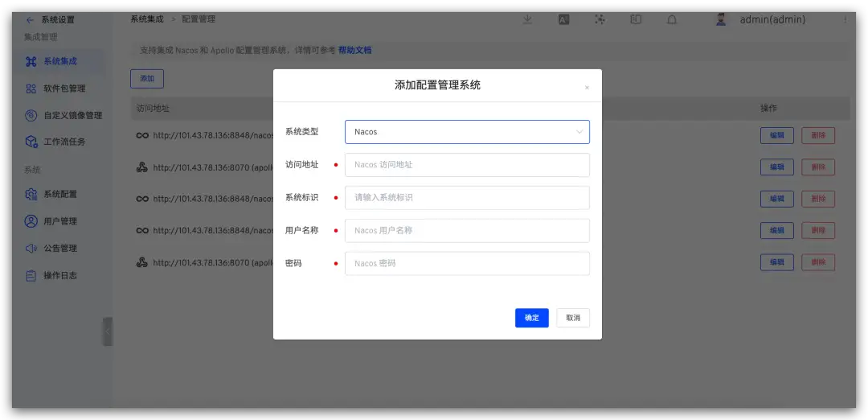The height and width of the screenshot is (420, 868).
Task: Cancel the dialog with 取消
Action: 573,318
